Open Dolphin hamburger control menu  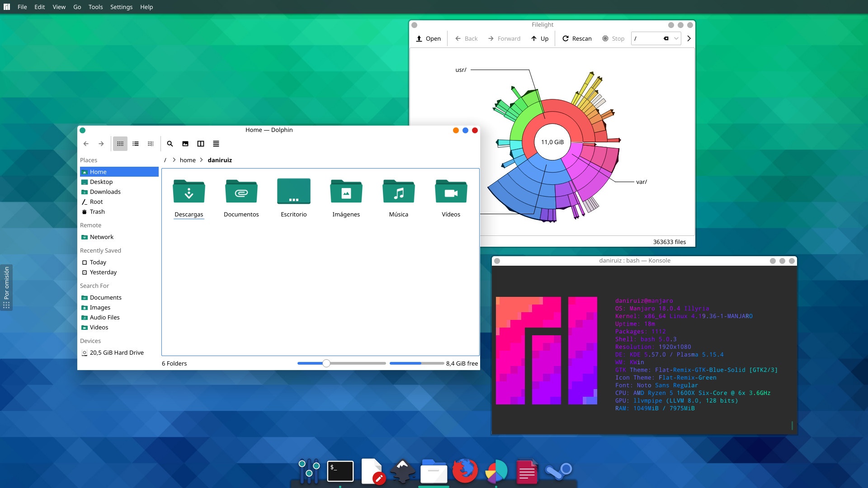pyautogui.click(x=216, y=144)
